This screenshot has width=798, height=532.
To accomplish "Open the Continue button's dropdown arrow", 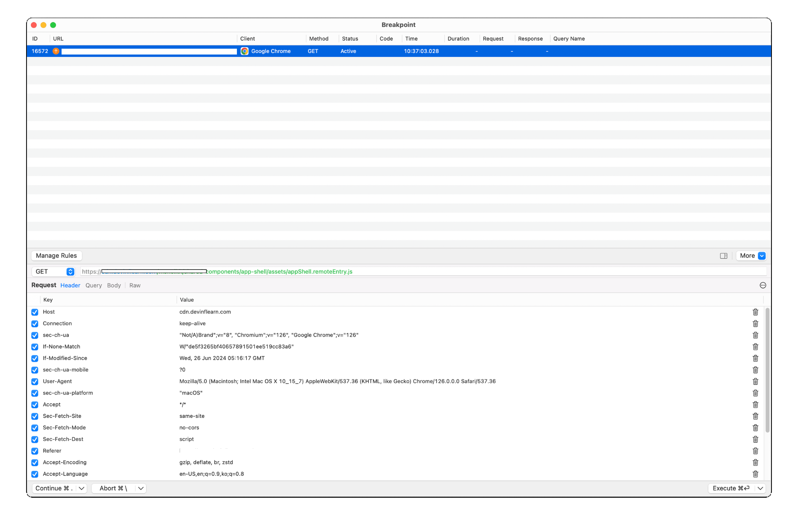I will [x=81, y=488].
